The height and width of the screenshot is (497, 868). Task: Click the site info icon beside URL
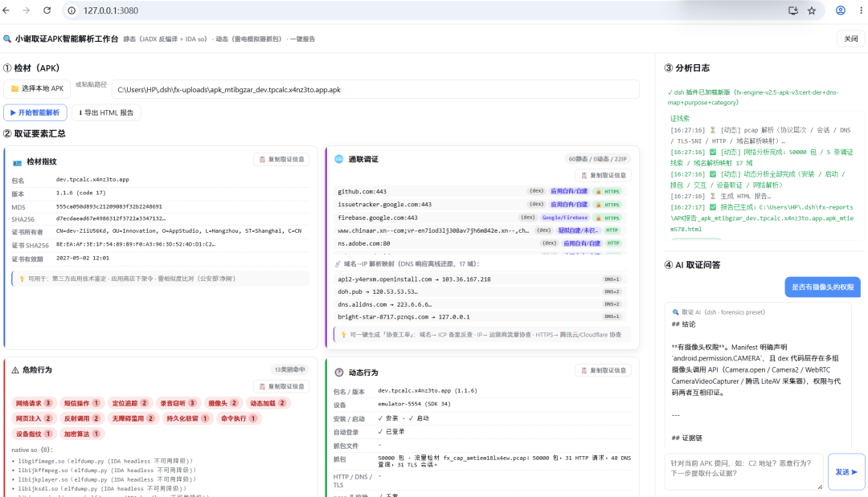[72, 10]
